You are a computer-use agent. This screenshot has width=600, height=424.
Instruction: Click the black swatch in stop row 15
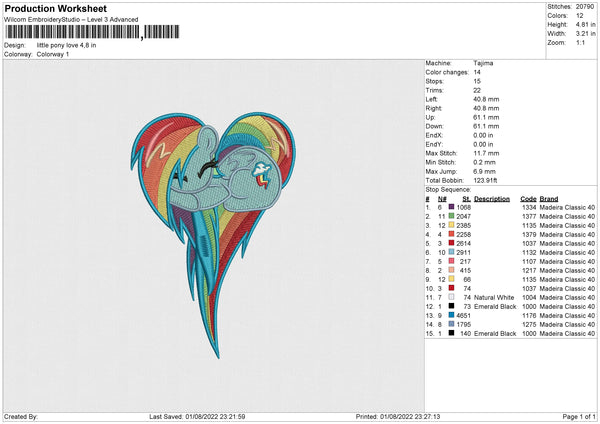tap(452, 333)
